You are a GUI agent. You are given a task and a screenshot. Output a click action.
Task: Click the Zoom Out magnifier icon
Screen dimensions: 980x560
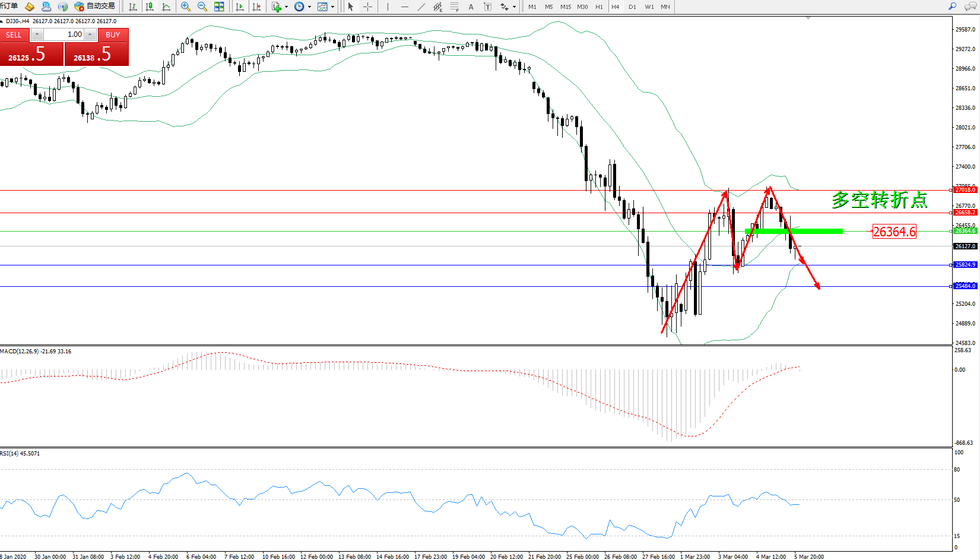pyautogui.click(x=202, y=7)
